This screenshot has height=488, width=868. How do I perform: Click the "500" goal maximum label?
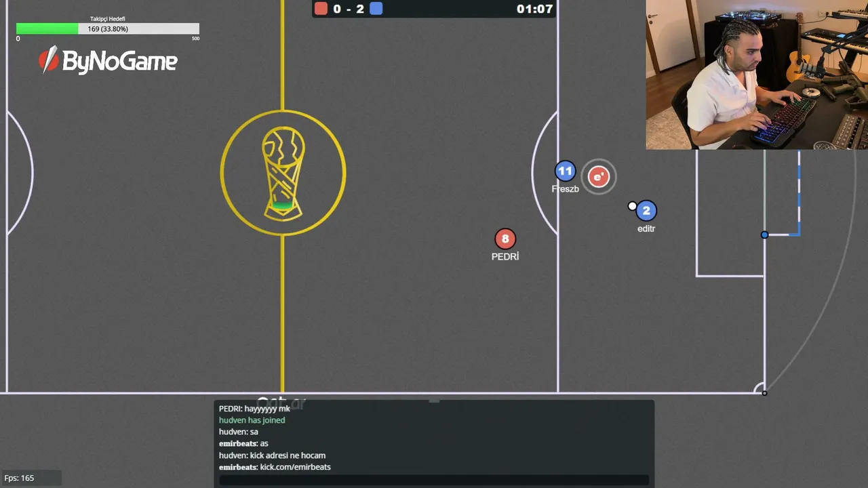point(195,39)
